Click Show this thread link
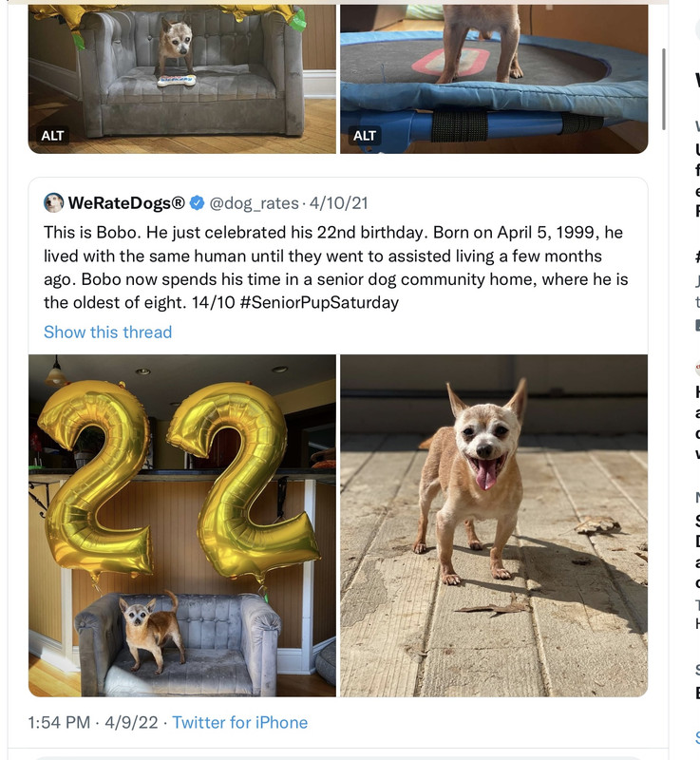700x760 pixels. point(107,332)
